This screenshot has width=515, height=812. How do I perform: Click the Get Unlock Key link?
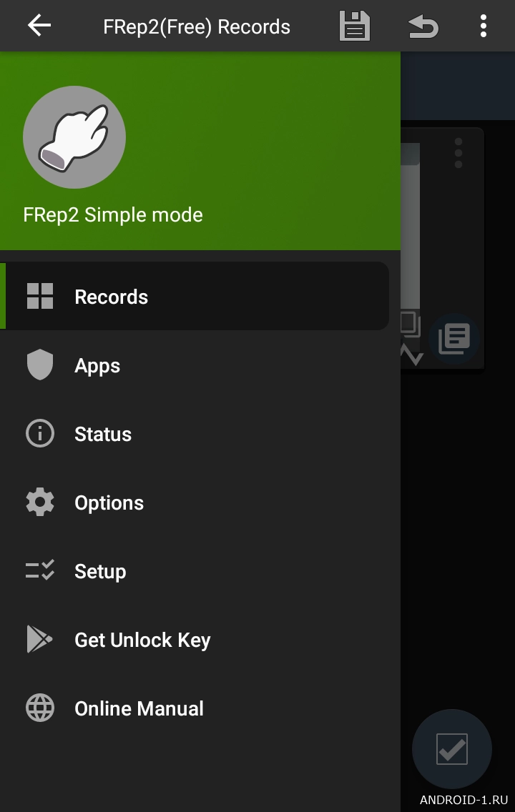coord(142,640)
